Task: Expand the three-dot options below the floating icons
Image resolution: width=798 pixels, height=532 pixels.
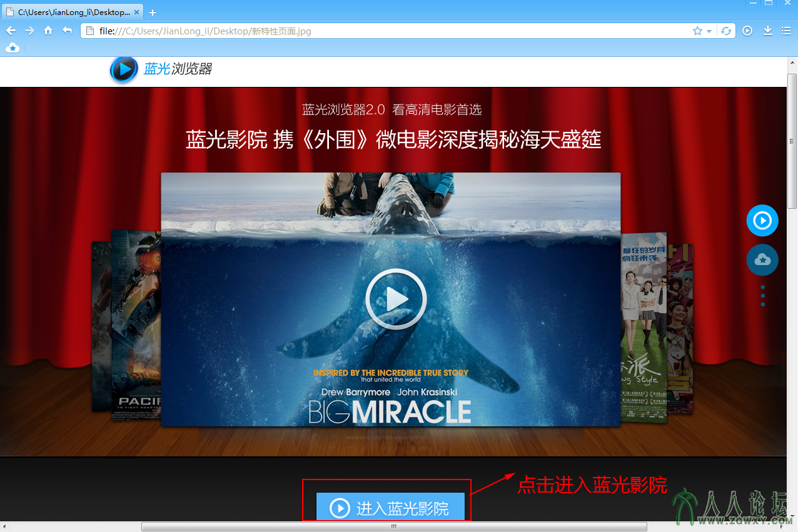Action: pos(762,296)
